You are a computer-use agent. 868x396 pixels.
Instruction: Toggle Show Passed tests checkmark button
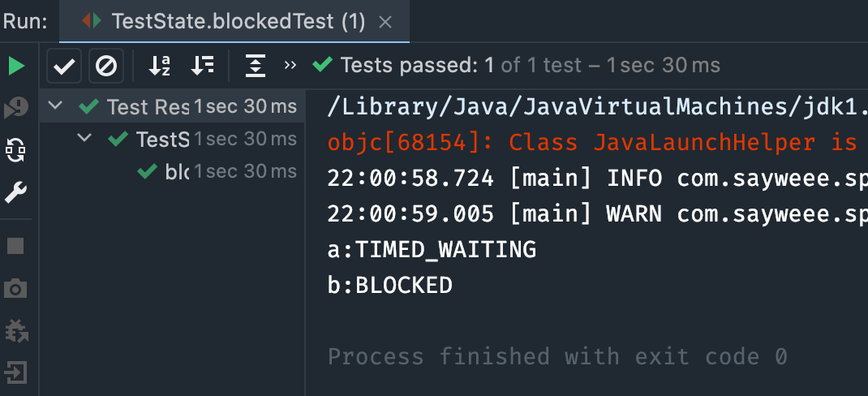pyautogui.click(x=64, y=66)
